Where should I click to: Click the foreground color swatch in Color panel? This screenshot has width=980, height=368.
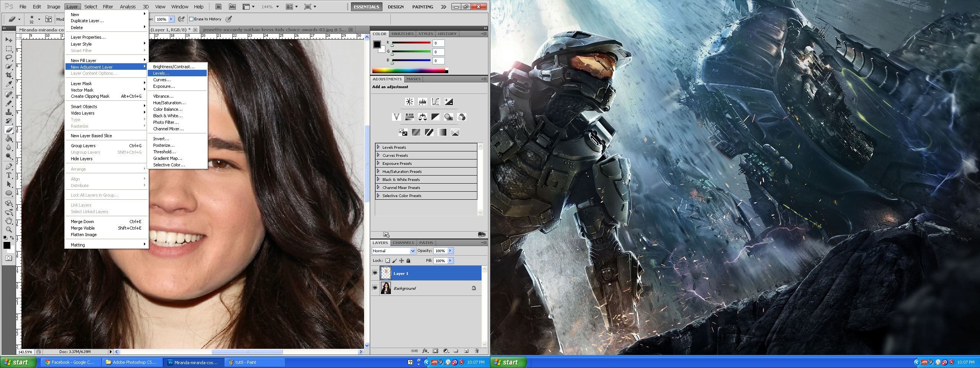pos(377,44)
